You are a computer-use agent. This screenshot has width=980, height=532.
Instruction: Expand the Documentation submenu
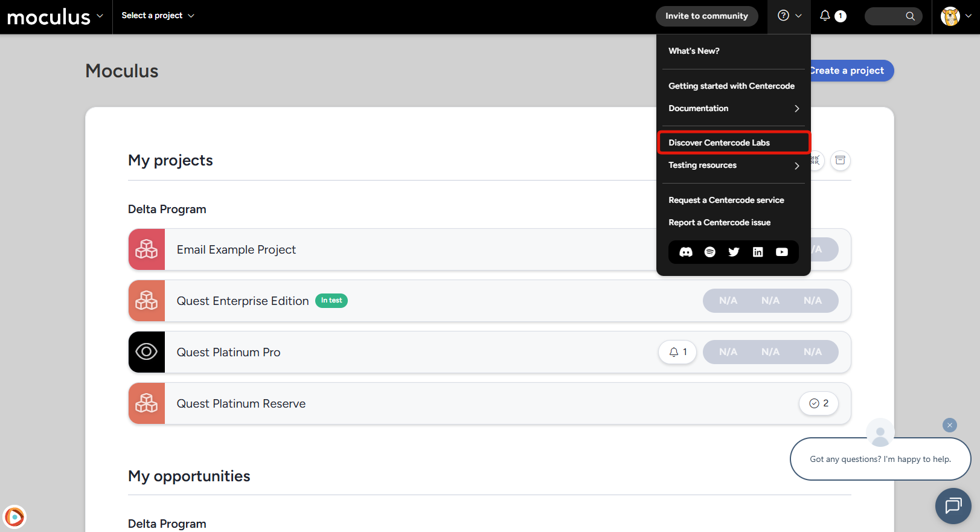(x=733, y=109)
